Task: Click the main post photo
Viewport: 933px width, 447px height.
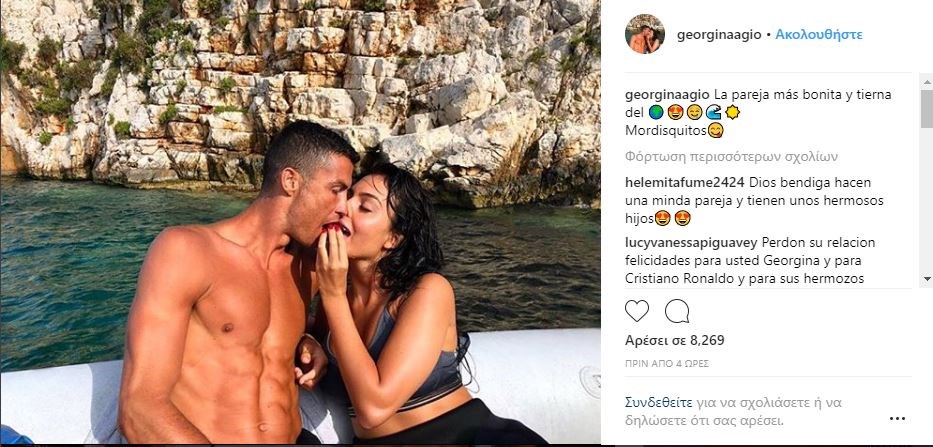Action: (x=300, y=222)
